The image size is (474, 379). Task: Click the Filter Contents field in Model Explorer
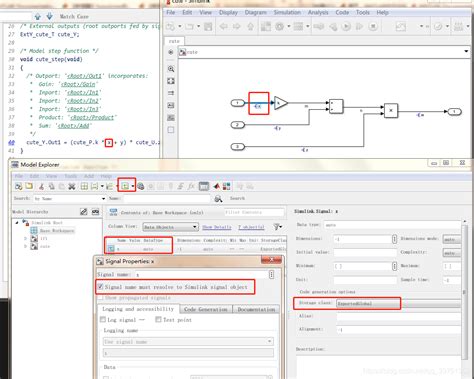pyautogui.click(x=254, y=212)
